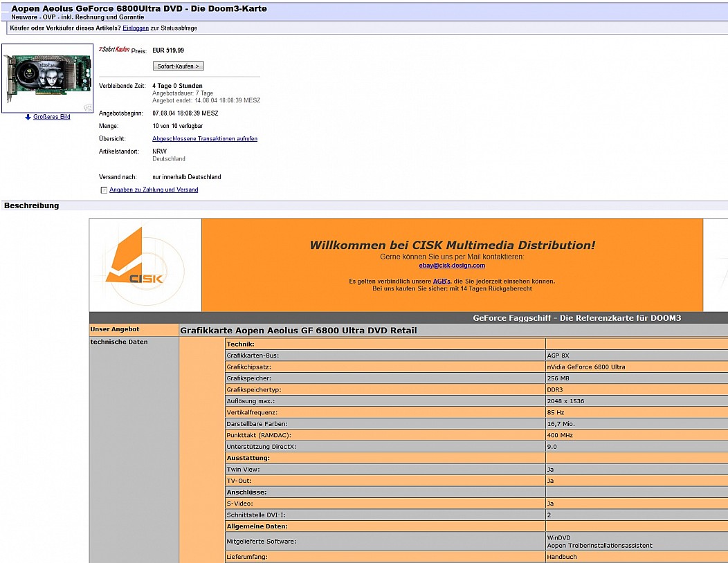Click the technische Daten table label
Viewport: 728px width, 563px height.
(x=119, y=342)
